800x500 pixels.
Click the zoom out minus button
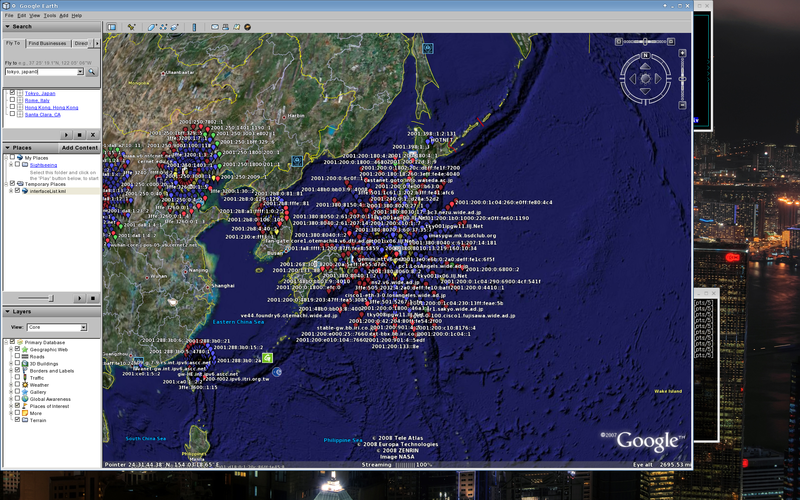coord(682,105)
